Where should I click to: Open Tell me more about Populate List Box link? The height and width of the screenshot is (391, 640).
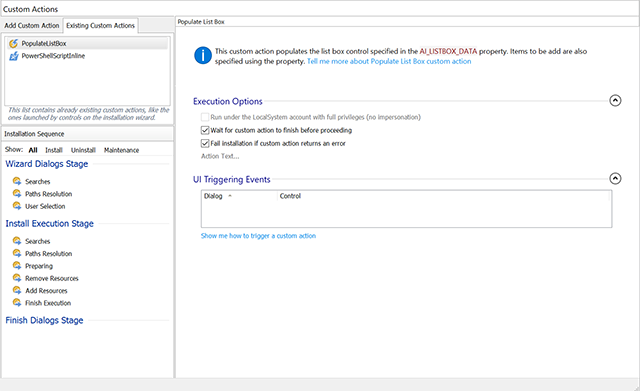389,61
